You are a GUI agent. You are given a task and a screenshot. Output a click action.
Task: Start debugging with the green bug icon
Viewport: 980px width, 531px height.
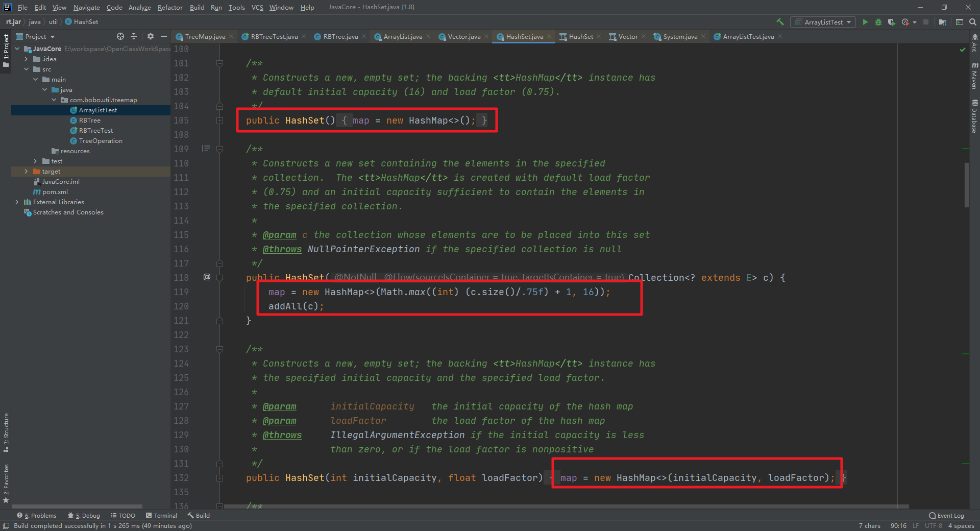coord(878,22)
